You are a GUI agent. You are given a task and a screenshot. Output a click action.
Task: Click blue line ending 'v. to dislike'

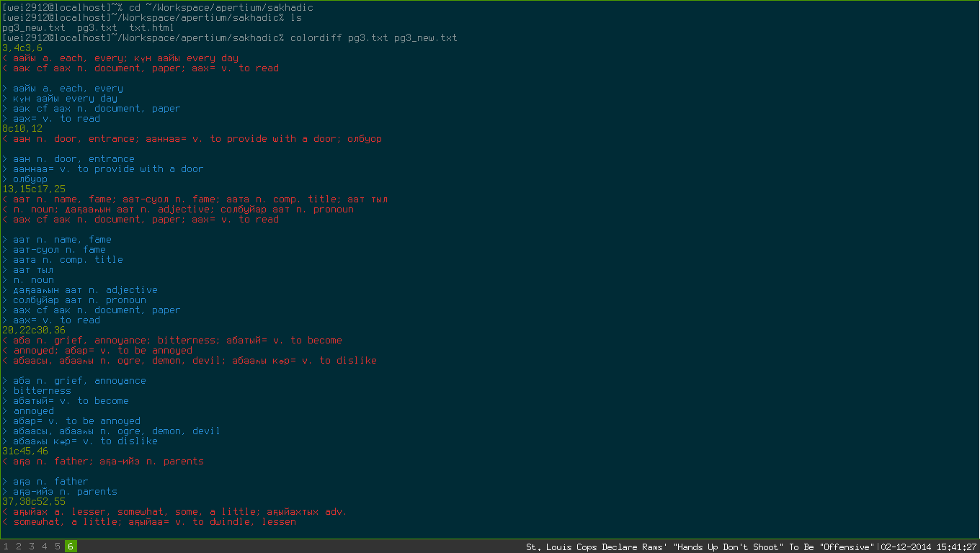point(80,441)
